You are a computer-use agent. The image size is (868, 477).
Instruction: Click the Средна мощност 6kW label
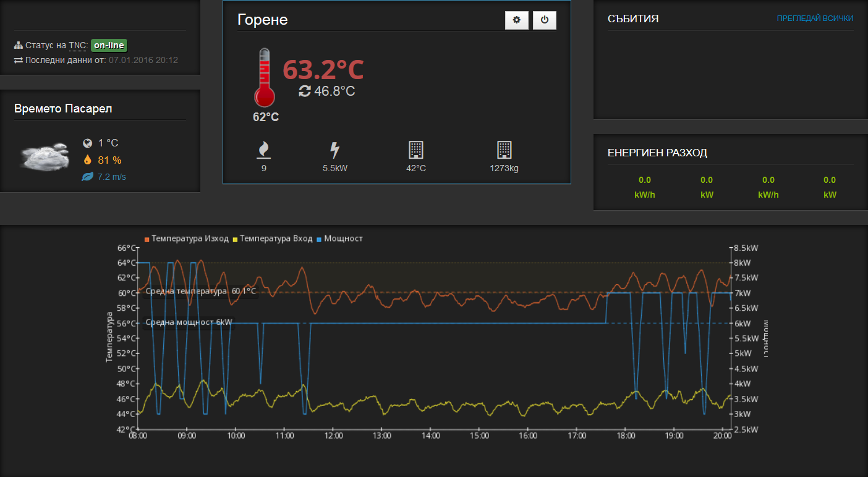tap(189, 323)
